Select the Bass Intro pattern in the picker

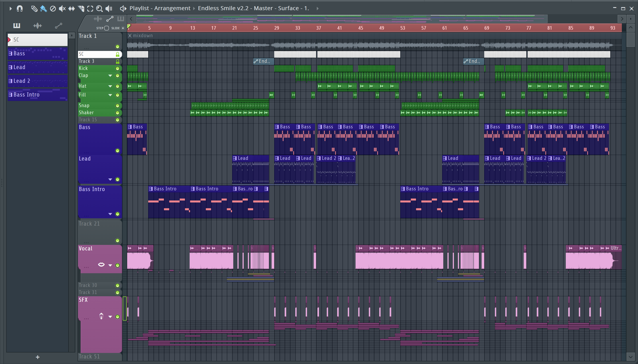point(37,95)
